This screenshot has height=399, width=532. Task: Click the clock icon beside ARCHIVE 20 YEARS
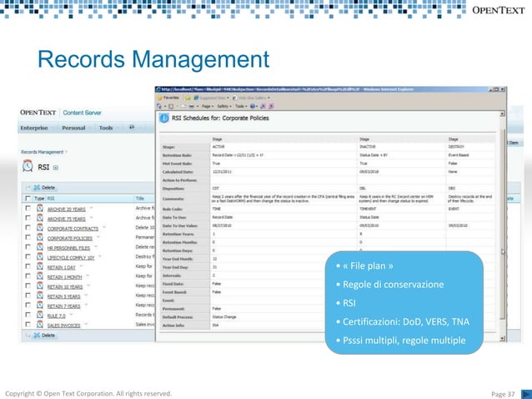pyautogui.click(x=40, y=209)
